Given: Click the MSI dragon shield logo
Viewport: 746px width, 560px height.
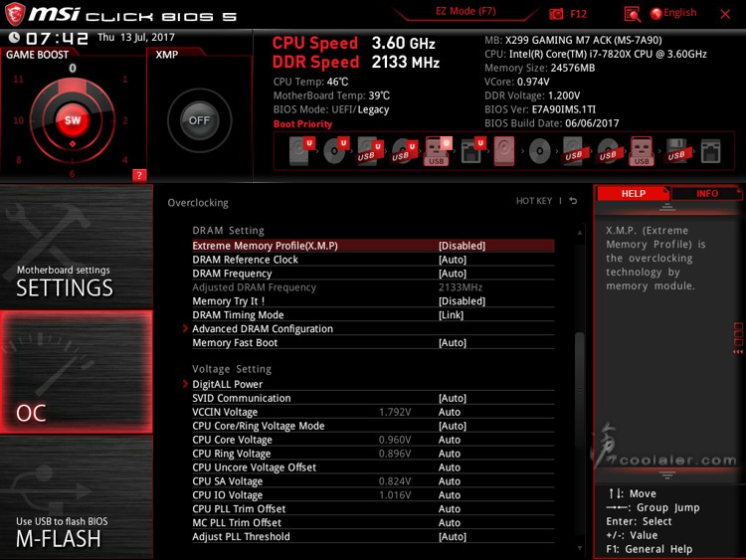Looking at the screenshot, I should click(x=15, y=14).
